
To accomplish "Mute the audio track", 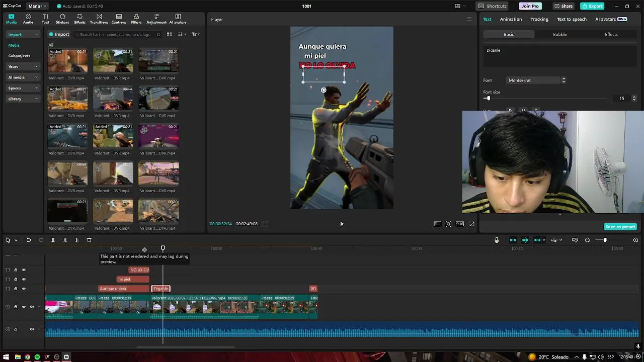I will click(32, 329).
